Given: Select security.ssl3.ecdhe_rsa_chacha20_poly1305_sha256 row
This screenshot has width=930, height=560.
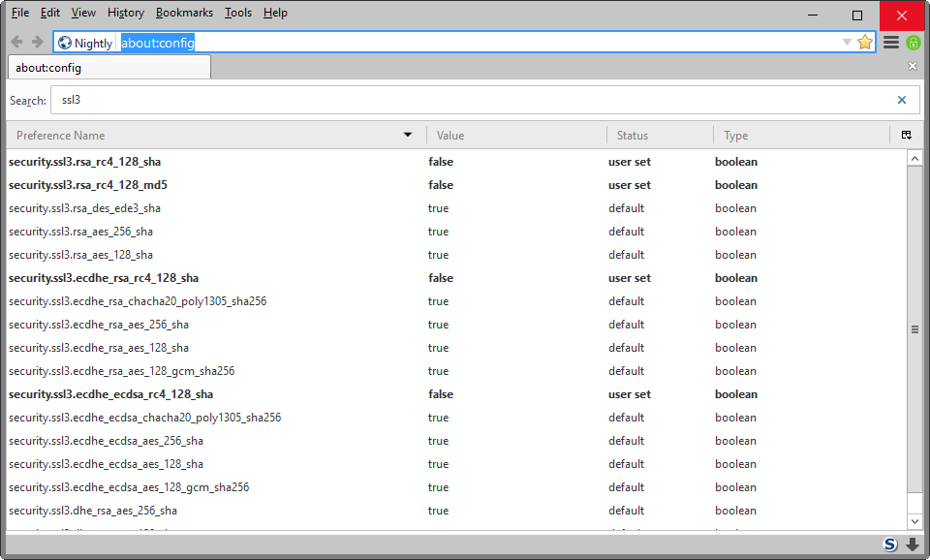Looking at the screenshot, I should click(456, 301).
